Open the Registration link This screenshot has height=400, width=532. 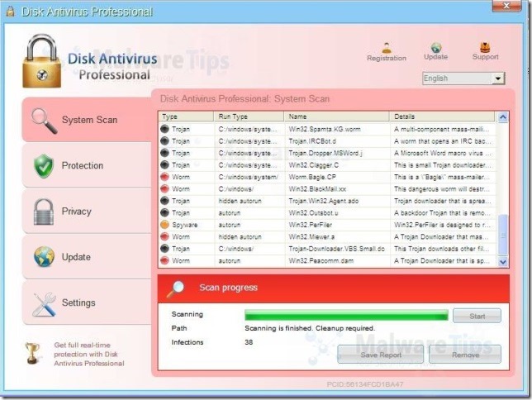387,58
